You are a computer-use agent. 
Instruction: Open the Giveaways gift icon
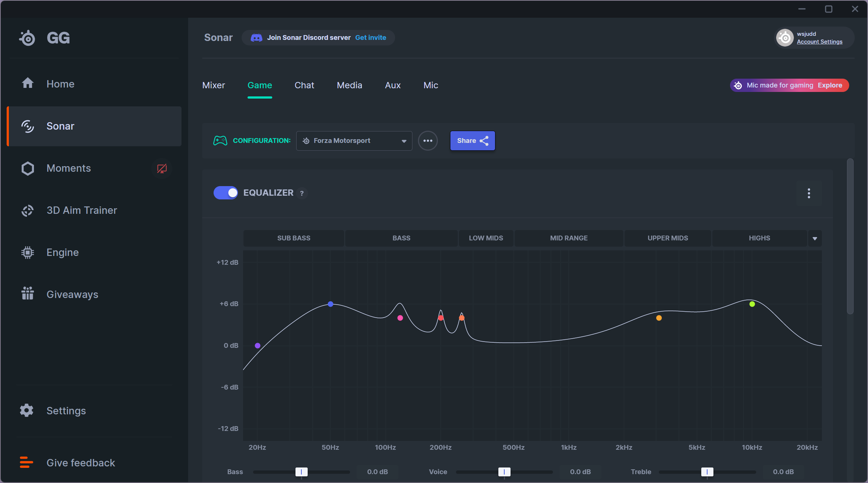28,294
